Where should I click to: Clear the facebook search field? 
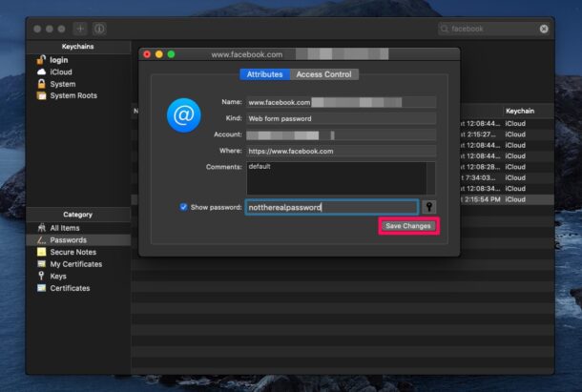(544, 29)
